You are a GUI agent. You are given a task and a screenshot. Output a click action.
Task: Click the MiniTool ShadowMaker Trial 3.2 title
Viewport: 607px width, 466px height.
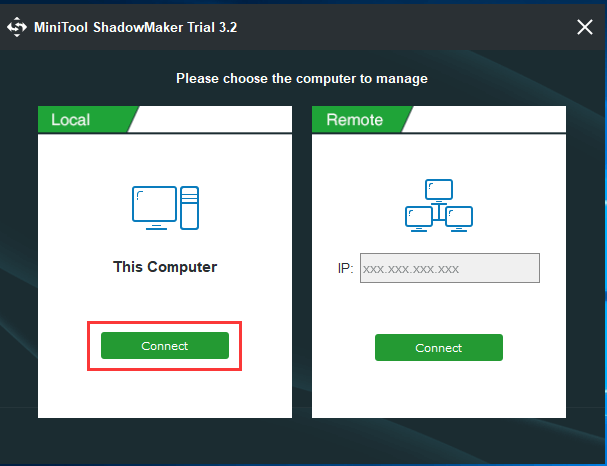[135, 27]
